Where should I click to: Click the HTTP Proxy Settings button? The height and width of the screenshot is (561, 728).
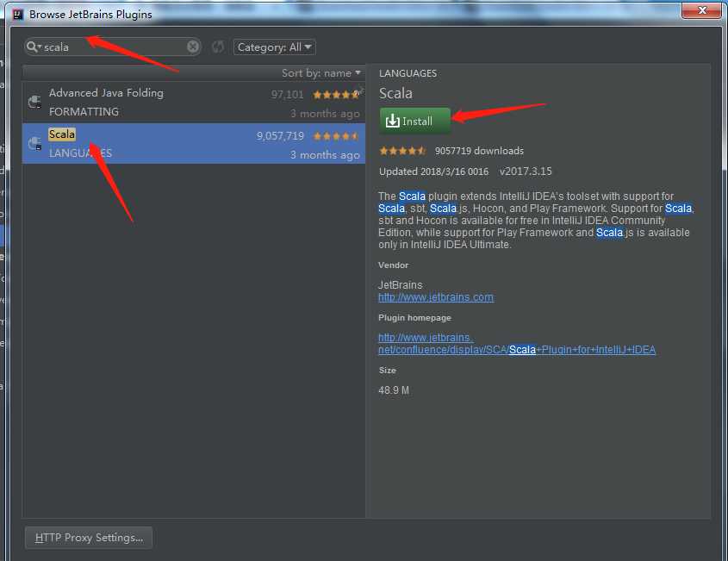89,538
